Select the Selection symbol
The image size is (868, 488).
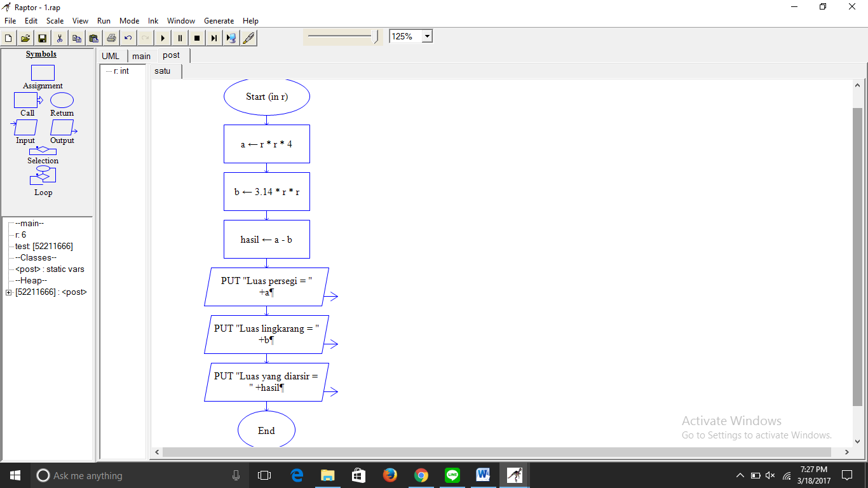43,151
